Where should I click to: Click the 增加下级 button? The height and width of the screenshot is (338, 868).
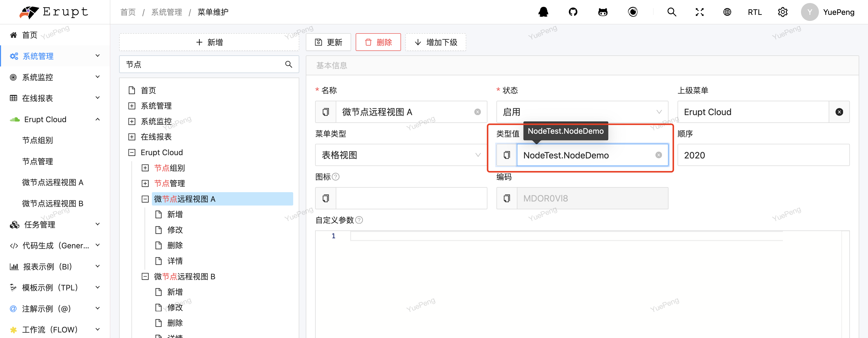tap(435, 42)
